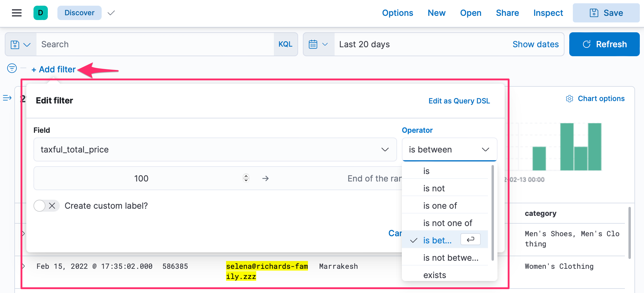Open the calendar quick date menu
Image resolution: width=644 pixels, height=293 pixels.
pyautogui.click(x=318, y=45)
